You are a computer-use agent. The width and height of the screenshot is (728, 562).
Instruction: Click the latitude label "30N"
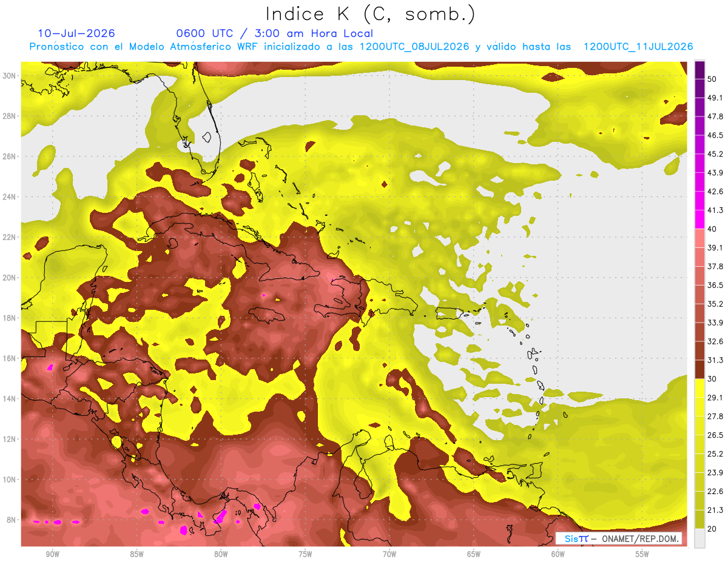coord(8,76)
